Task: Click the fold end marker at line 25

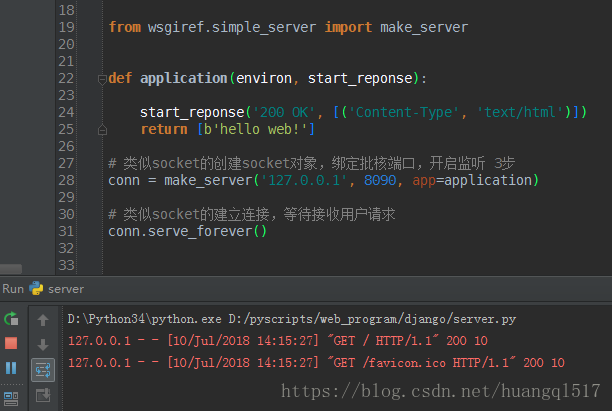Action: pyautogui.click(x=102, y=130)
